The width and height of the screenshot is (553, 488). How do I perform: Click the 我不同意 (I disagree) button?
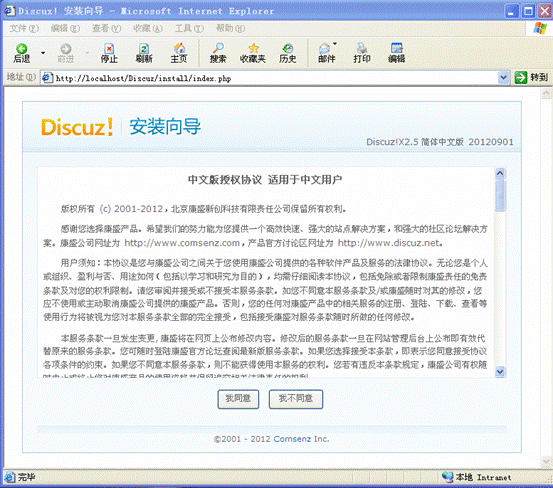(x=296, y=399)
